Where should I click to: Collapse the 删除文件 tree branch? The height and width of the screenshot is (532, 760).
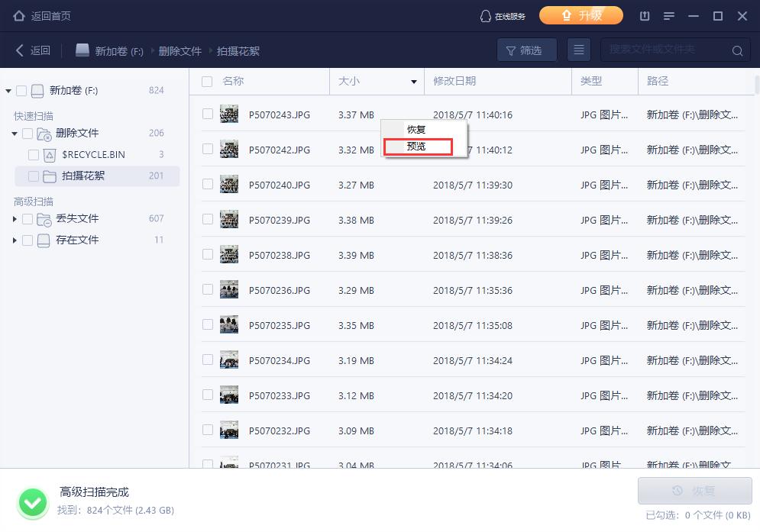point(14,132)
